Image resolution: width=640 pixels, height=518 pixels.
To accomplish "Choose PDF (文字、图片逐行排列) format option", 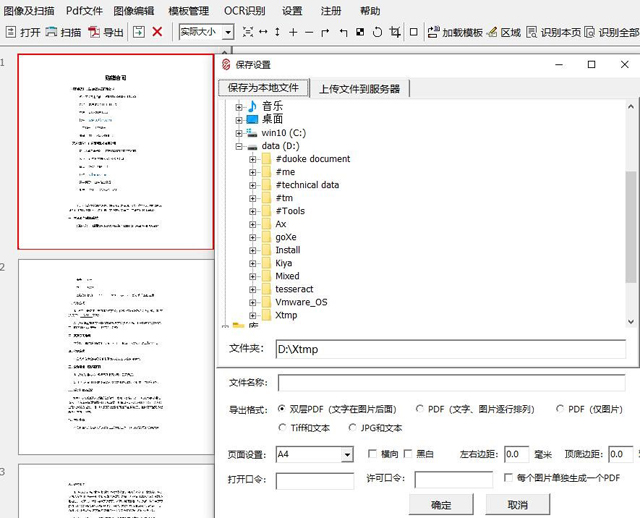I will coord(419,409).
